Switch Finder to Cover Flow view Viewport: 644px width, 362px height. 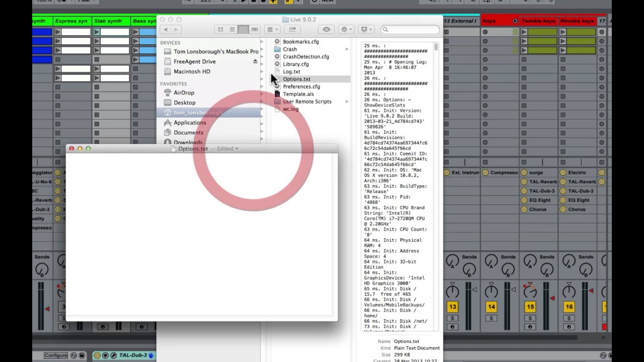pos(255,30)
